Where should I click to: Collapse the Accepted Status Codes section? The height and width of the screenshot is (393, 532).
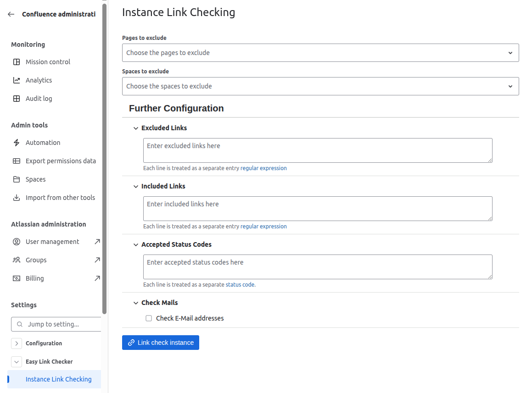point(136,245)
